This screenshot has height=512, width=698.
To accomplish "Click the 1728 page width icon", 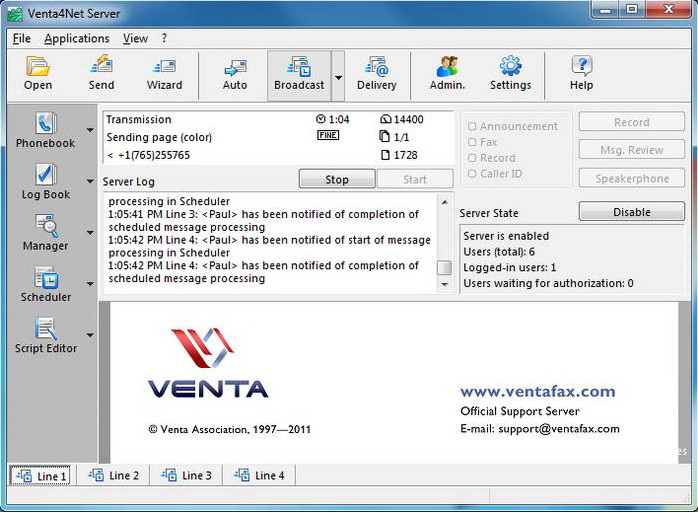I will (386, 155).
